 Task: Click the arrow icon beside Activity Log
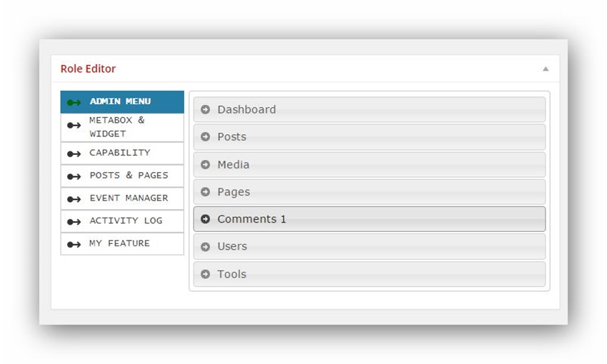click(x=74, y=222)
